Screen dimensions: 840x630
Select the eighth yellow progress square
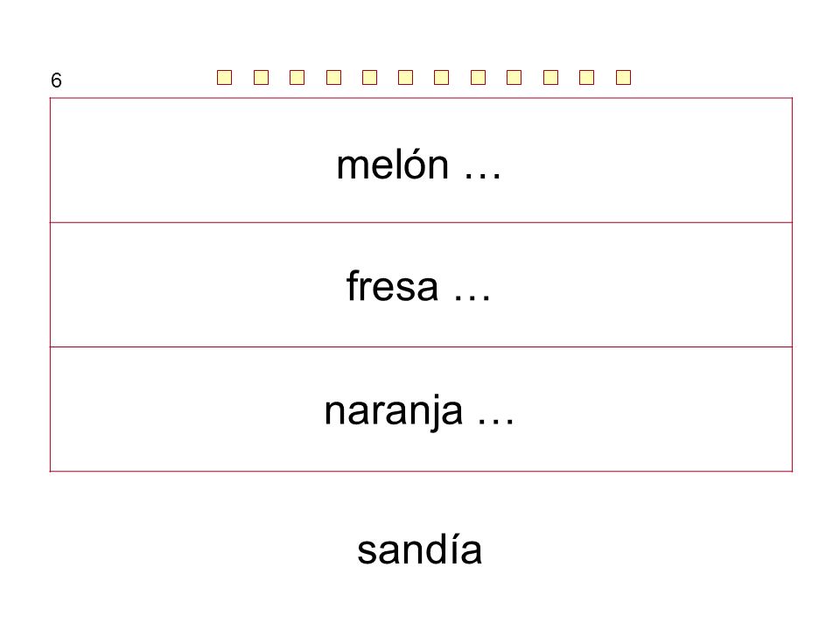pos(478,78)
